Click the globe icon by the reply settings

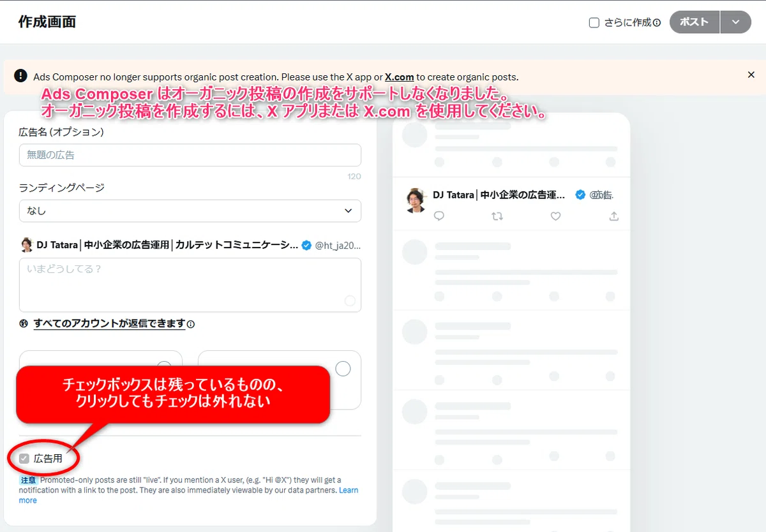[x=24, y=323]
